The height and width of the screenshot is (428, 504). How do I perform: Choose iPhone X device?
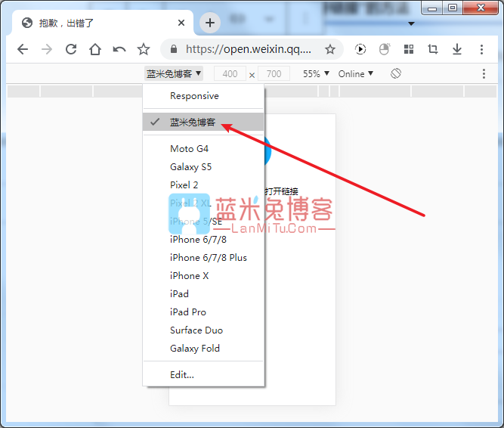click(x=203, y=275)
